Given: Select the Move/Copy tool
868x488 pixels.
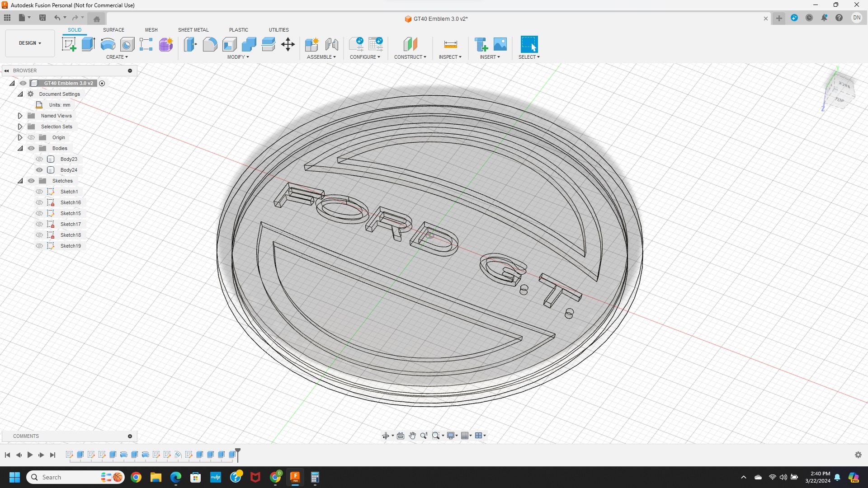Looking at the screenshot, I should pos(288,44).
